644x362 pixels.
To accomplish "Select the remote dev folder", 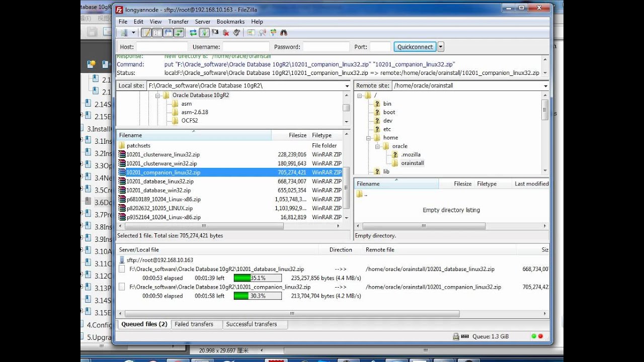I will [x=387, y=121].
